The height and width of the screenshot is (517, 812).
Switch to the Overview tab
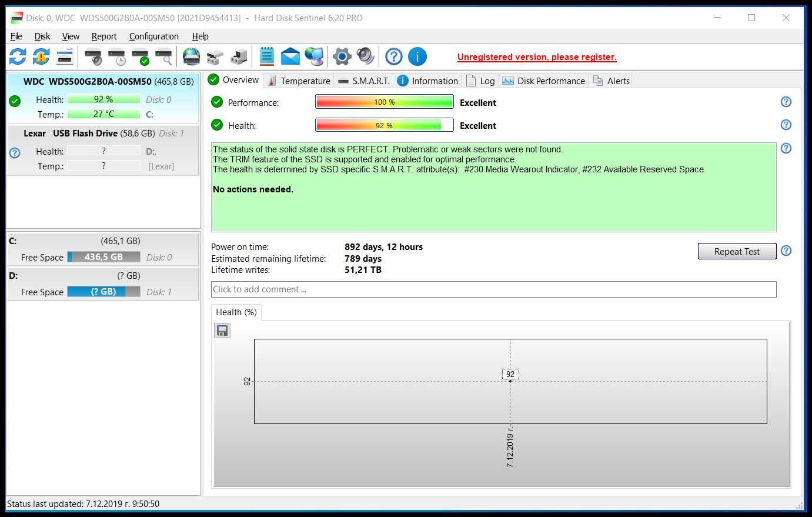[233, 80]
